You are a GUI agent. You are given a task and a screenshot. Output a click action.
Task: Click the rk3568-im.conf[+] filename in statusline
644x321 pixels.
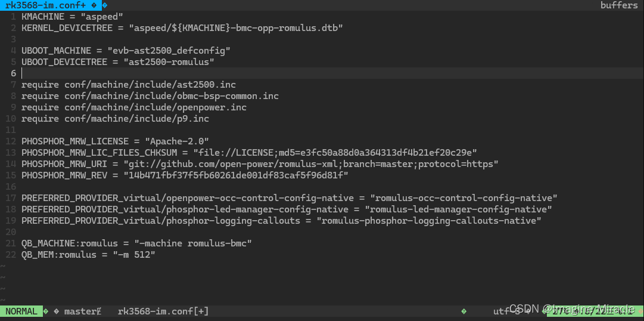pos(163,311)
